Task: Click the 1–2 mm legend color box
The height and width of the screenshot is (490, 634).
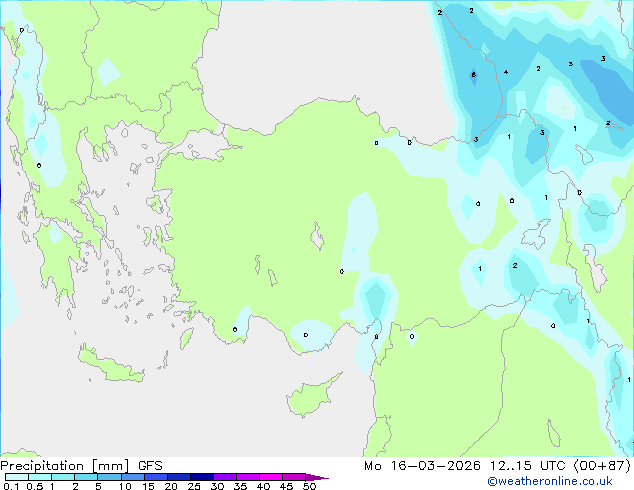Action: coord(63,477)
